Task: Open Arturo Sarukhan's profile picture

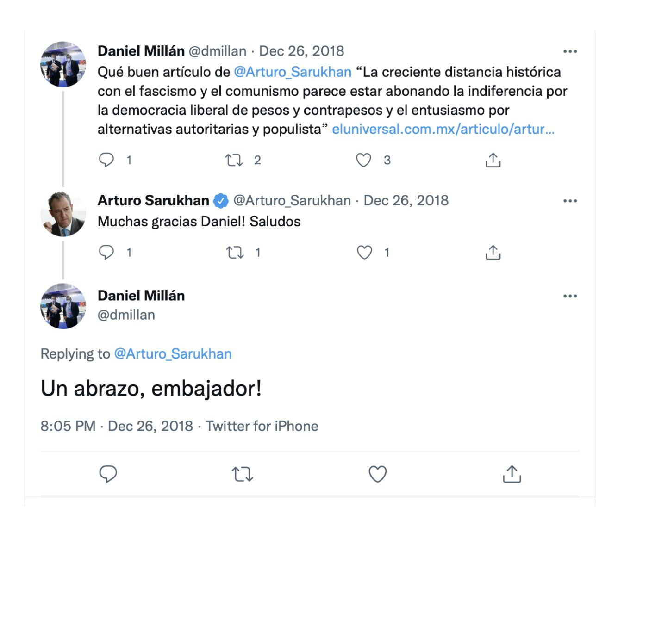Action: pos(63,214)
